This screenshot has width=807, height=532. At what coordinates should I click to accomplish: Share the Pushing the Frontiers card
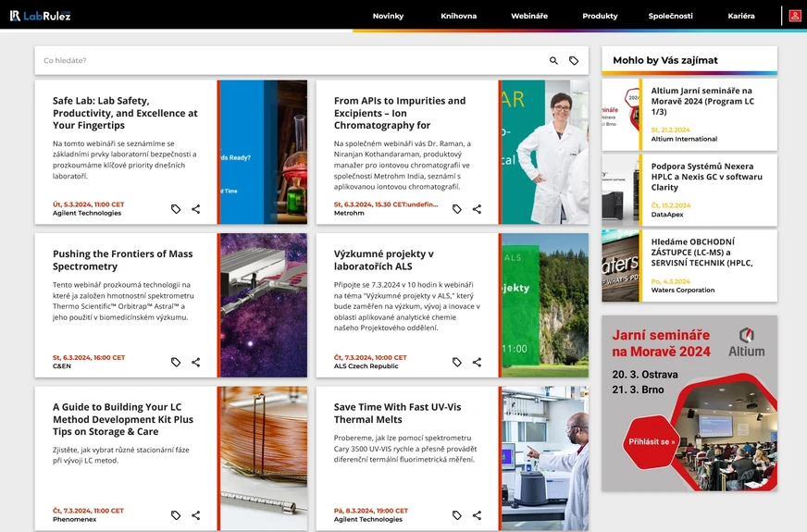tap(196, 362)
